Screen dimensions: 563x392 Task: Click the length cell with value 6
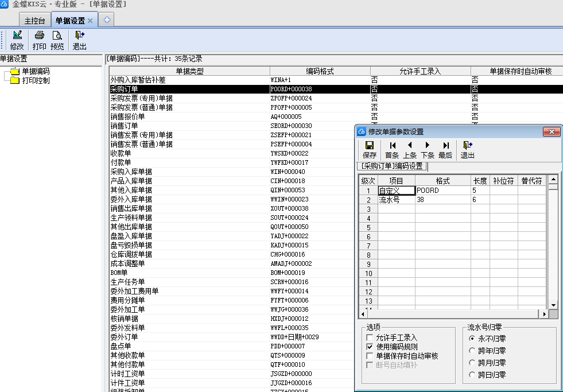click(x=480, y=200)
